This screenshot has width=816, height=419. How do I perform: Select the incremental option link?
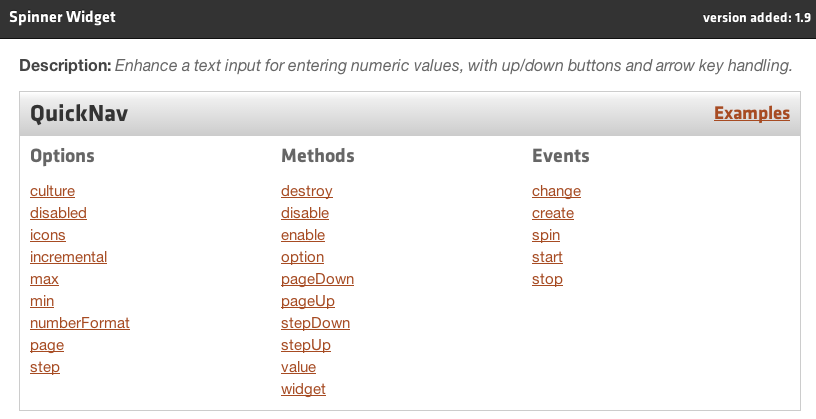coord(69,257)
